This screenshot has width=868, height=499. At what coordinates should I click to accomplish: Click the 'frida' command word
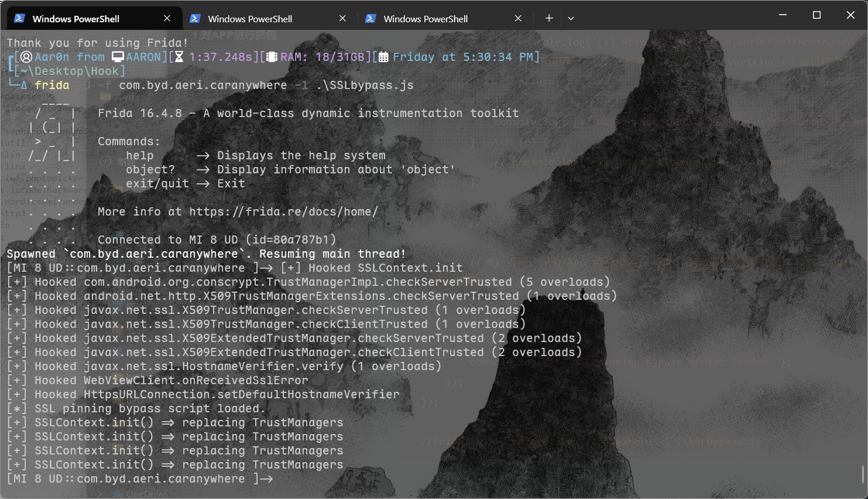click(52, 85)
